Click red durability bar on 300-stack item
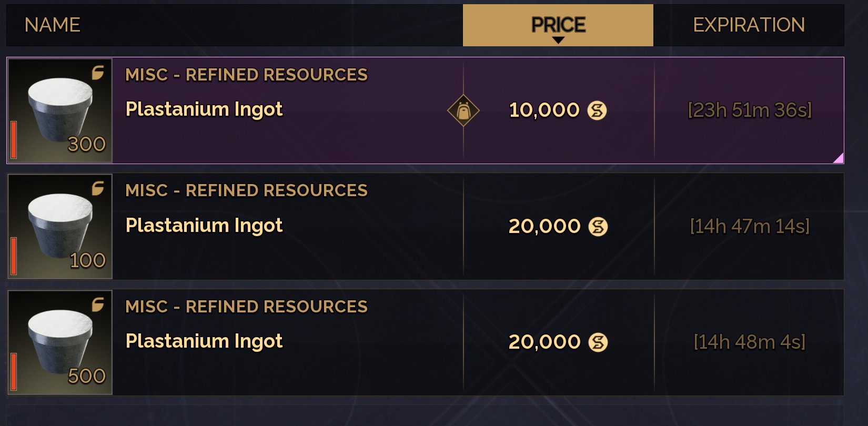Image resolution: width=868 pixels, height=426 pixels. (14, 140)
